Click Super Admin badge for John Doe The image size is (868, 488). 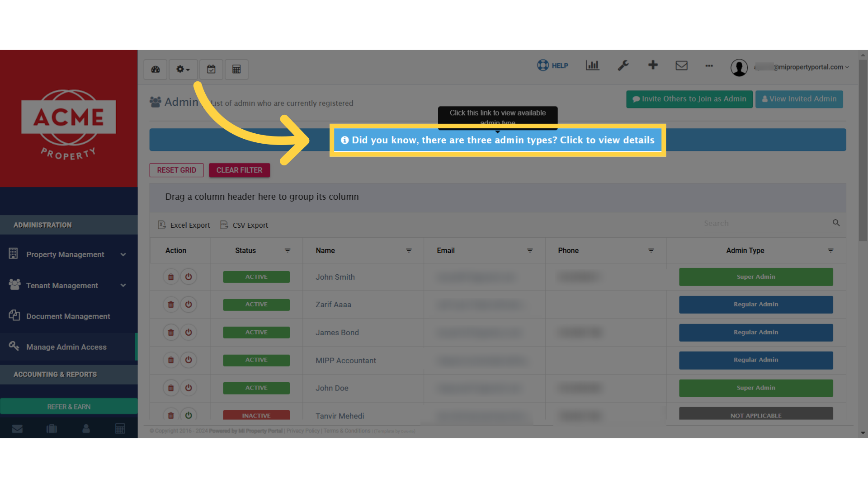(756, 388)
